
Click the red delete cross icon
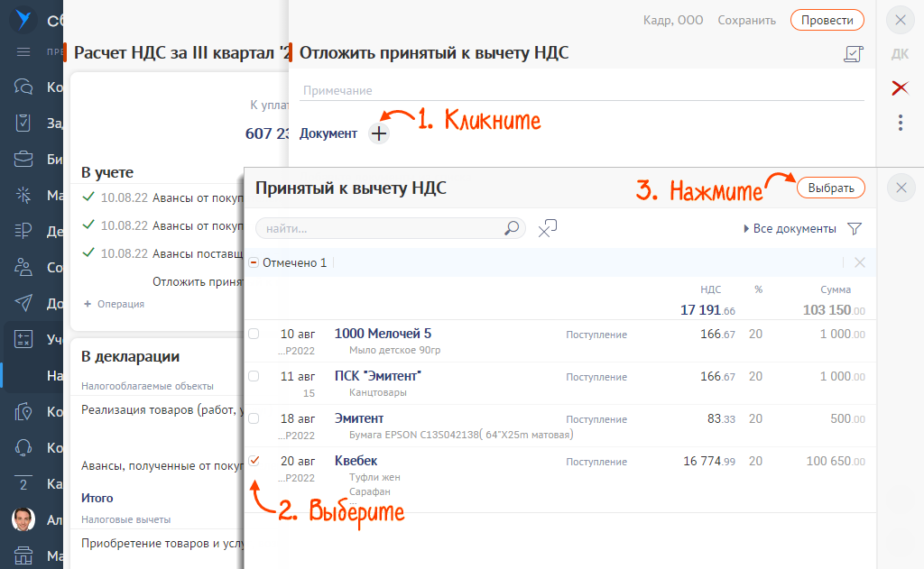pos(900,87)
